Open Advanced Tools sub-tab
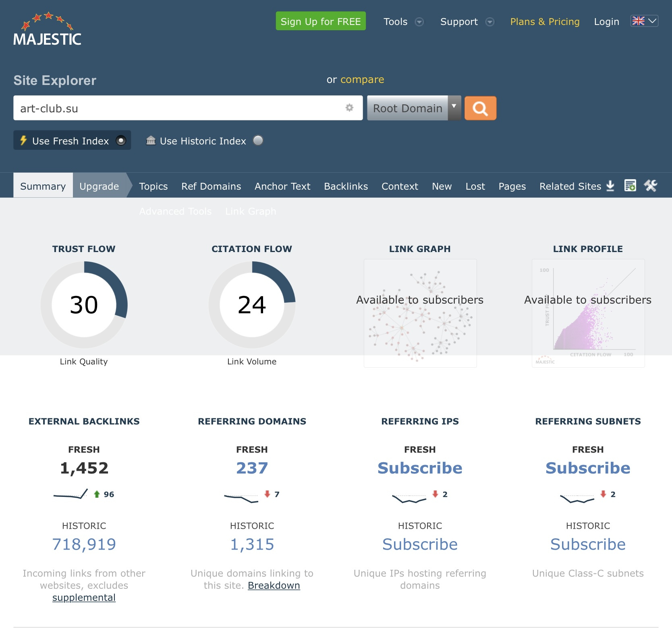 [175, 211]
